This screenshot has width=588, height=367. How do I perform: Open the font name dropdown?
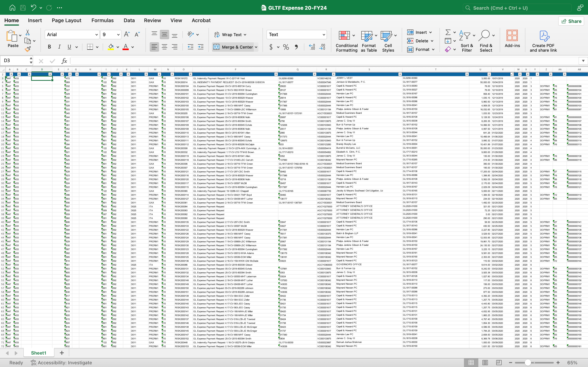96,35
